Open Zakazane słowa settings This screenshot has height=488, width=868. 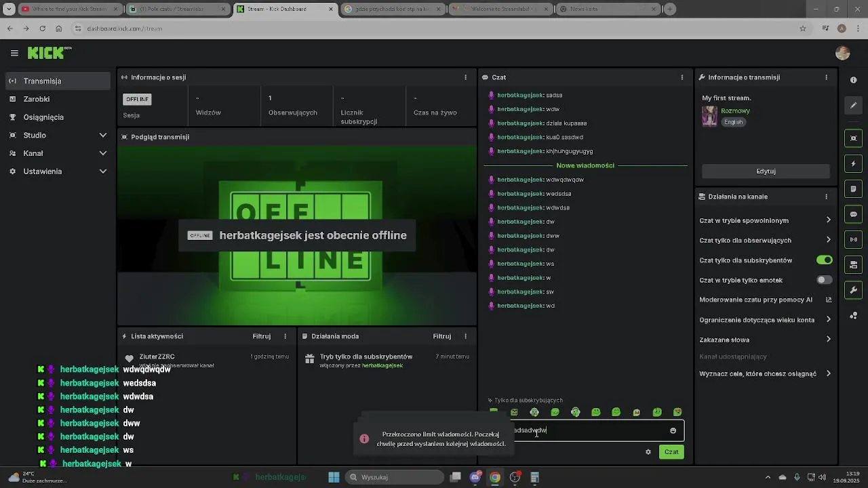(x=765, y=340)
